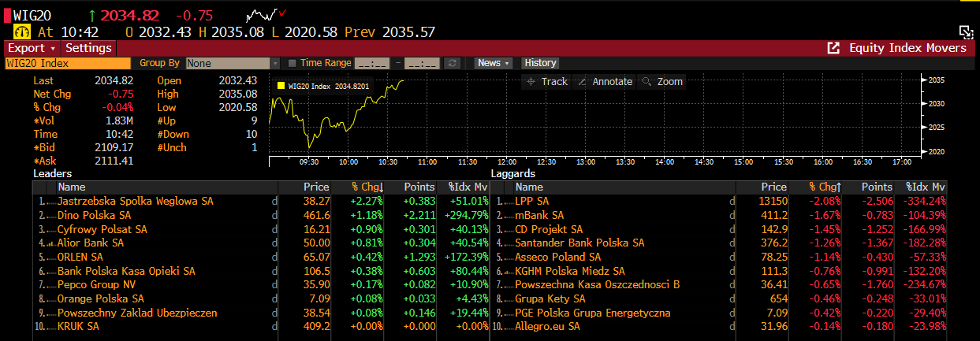Open Bank Polska Kasa Opieki SA
The image size is (980, 341).
tap(127, 271)
